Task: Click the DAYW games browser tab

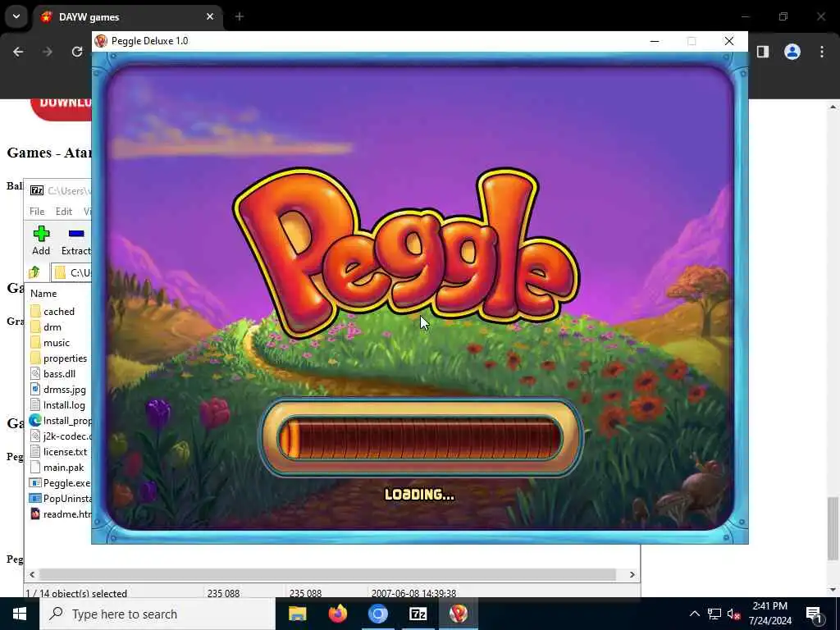Action: 127,17
